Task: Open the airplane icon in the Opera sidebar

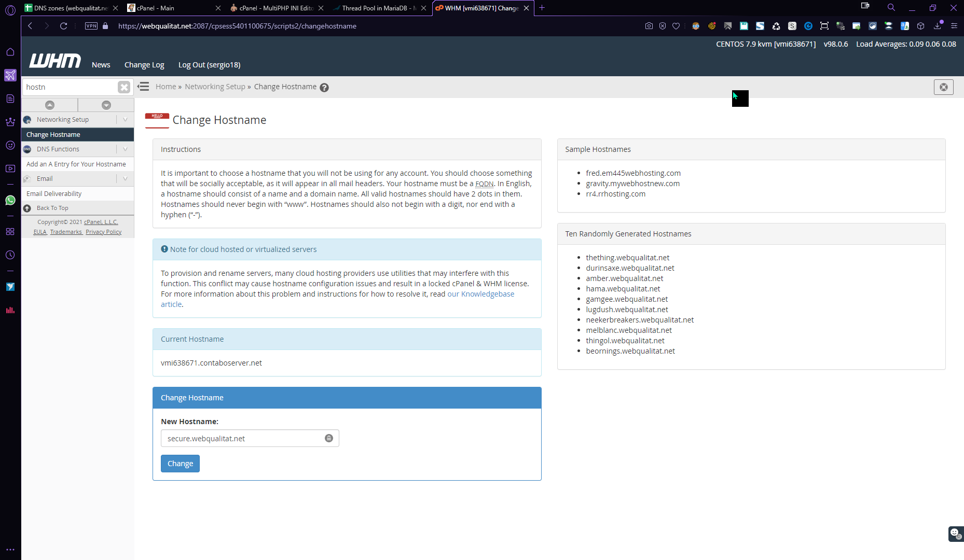Action: (x=10, y=75)
